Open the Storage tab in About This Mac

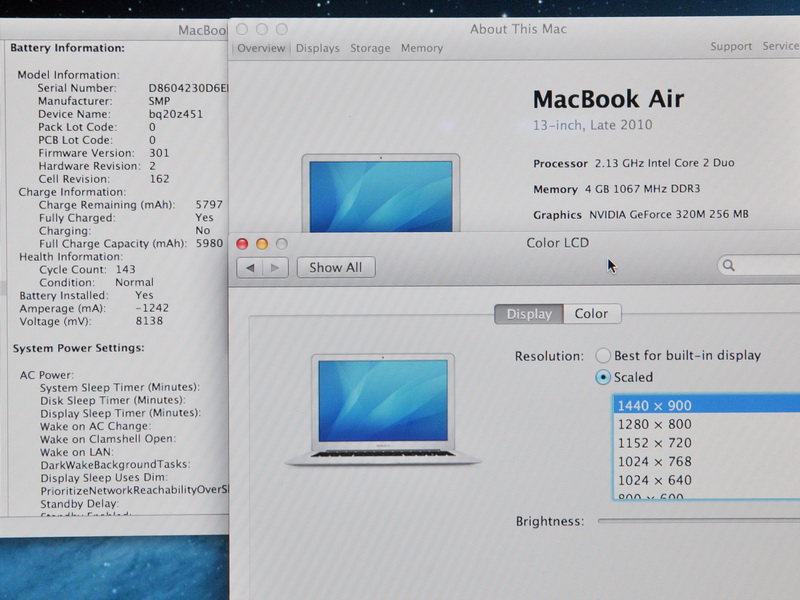[370, 48]
